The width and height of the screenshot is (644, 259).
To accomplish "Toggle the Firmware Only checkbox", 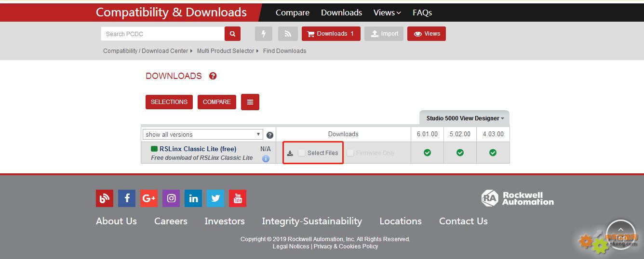I will tap(350, 153).
